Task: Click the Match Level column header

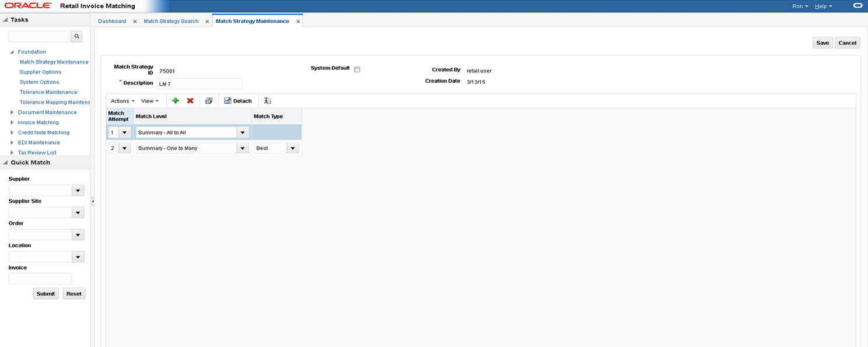Action: point(192,116)
